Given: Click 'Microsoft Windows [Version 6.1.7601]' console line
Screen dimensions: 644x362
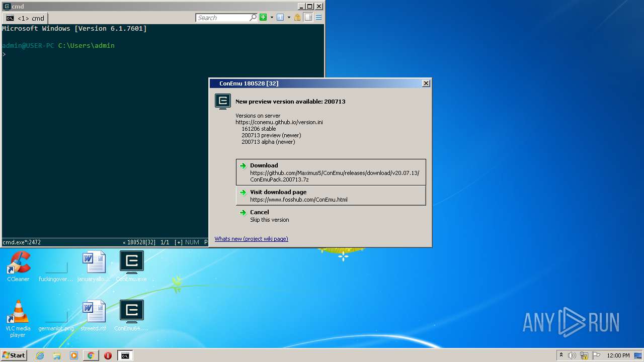Looking at the screenshot, I should tap(74, 29).
